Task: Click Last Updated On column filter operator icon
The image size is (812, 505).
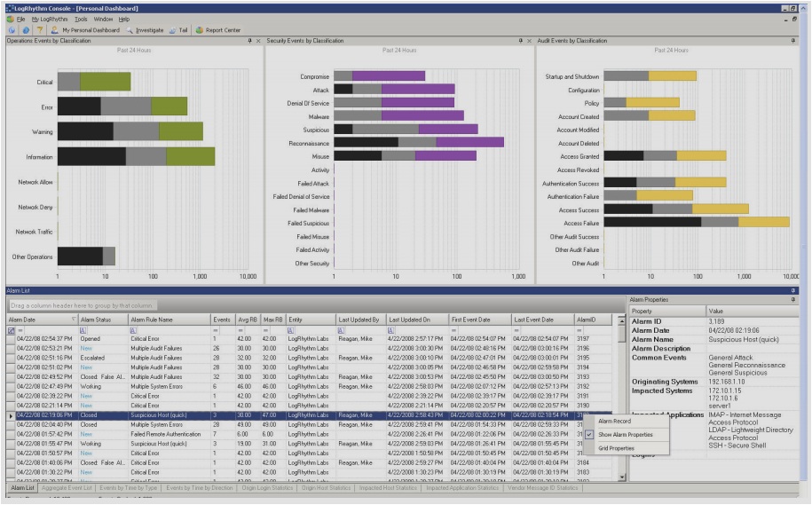Action: click(x=391, y=330)
